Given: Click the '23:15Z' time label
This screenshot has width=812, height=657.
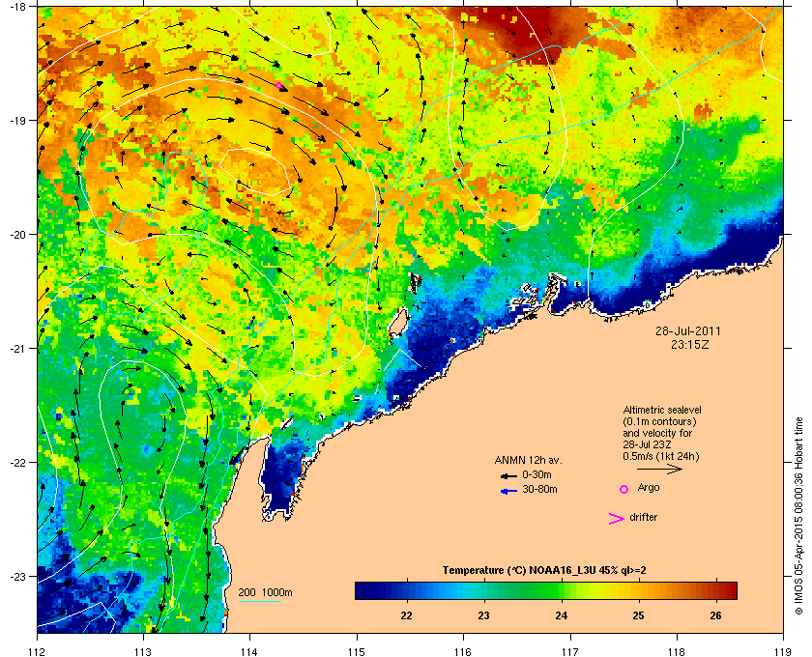Looking at the screenshot, I should pos(689,344).
